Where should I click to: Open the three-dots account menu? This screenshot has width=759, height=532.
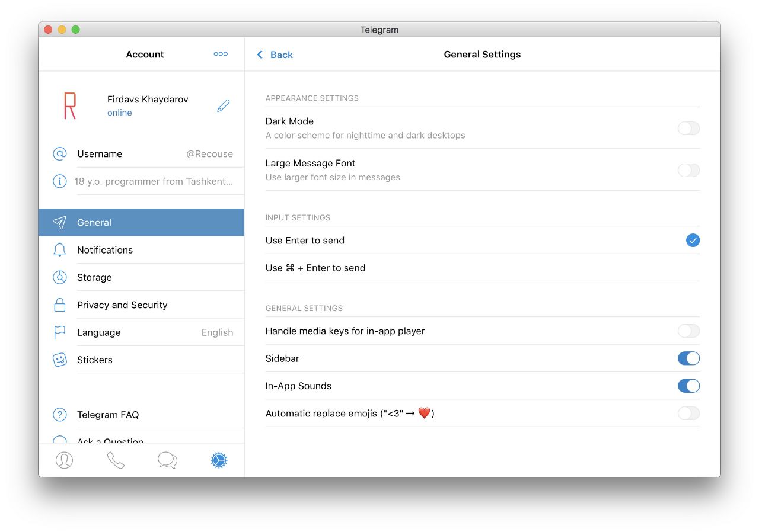pyautogui.click(x=221, y=54)
